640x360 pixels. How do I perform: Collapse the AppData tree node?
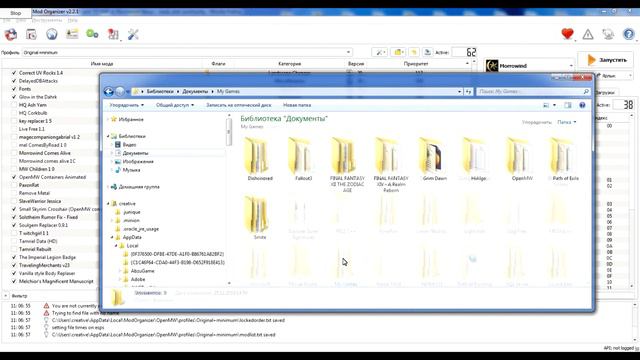112,237
